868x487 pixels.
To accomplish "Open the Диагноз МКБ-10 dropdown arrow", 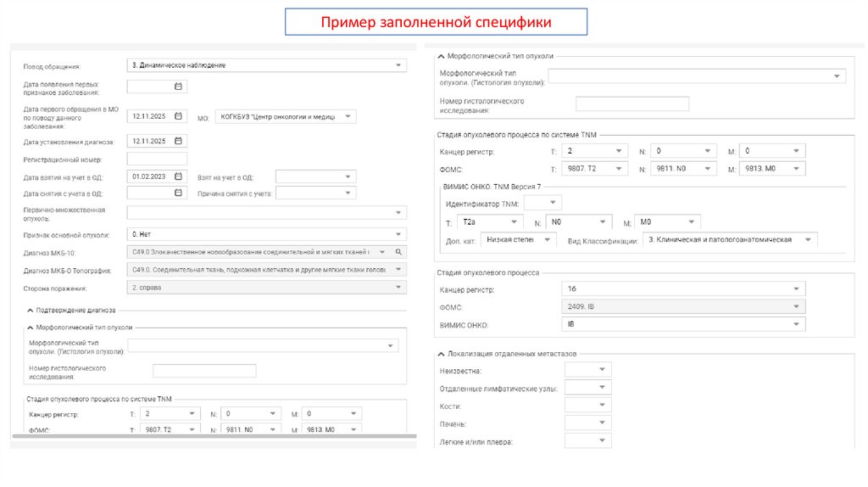I will click(382, 252).
